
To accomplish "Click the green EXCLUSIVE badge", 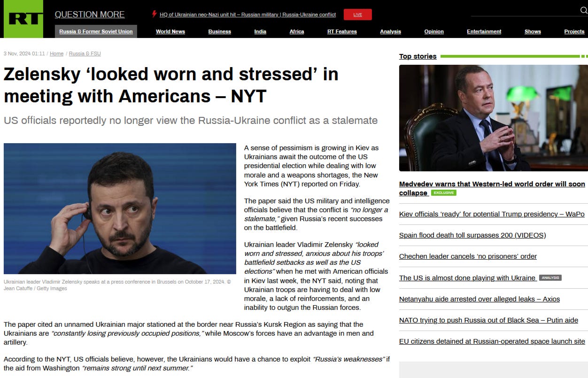I will [443, 193].
